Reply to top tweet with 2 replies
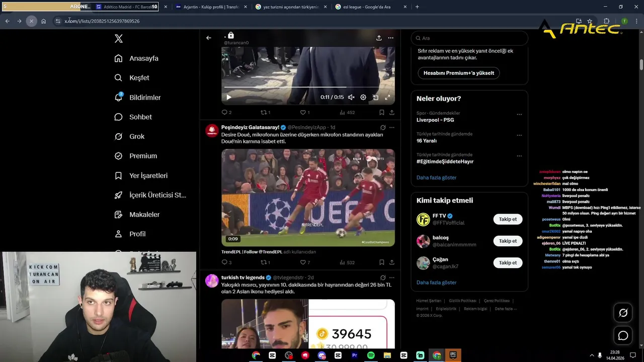Image resolution: width=644 pixels, height=362 pixels. point(226,113)
